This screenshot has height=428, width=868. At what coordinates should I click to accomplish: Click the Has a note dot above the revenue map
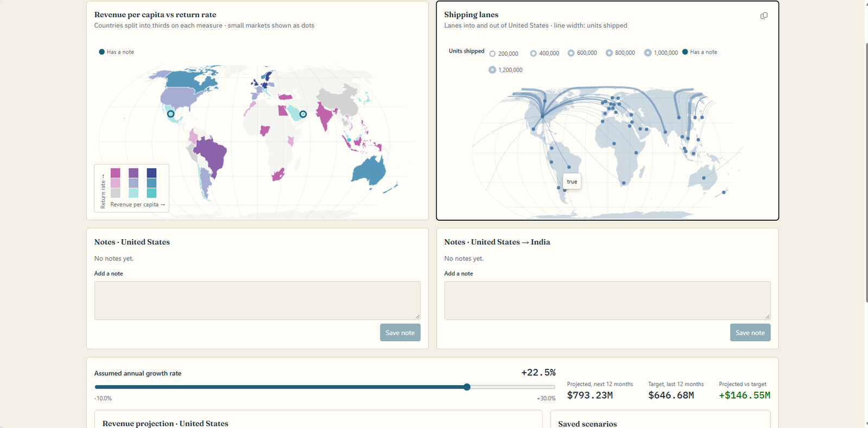pyautogui.click(x=101, y=52)
